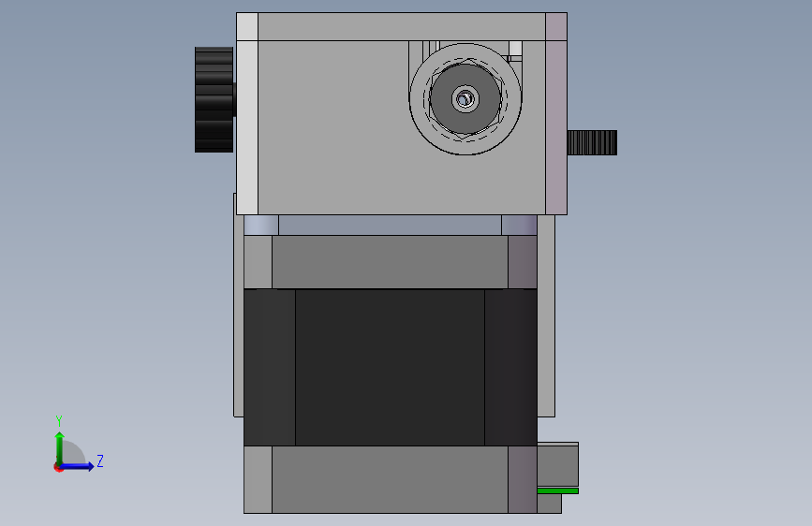Viewport: 812px width, 526px height.
Task: Select the top plate of the gearbox housing
Action: click(402, 26)
